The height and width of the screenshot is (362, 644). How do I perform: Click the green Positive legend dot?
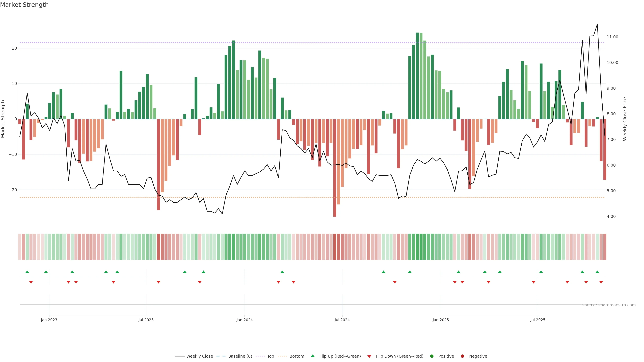432,356
